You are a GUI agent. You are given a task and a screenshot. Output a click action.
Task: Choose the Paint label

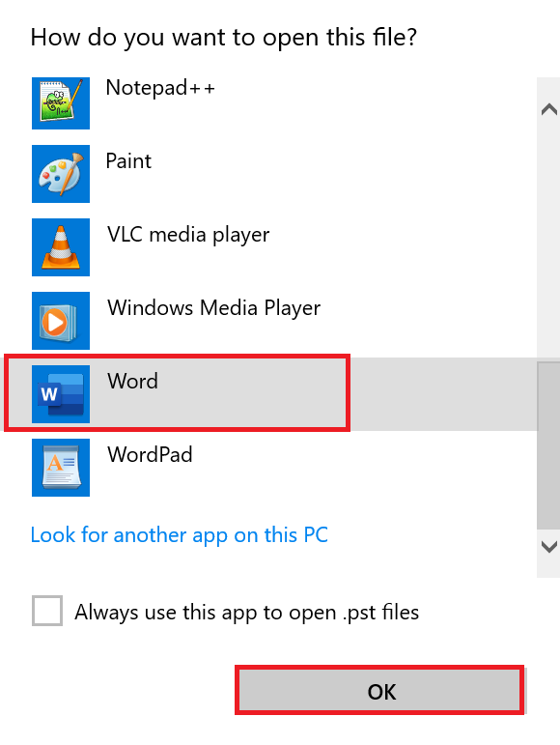(x=128, y=161)
